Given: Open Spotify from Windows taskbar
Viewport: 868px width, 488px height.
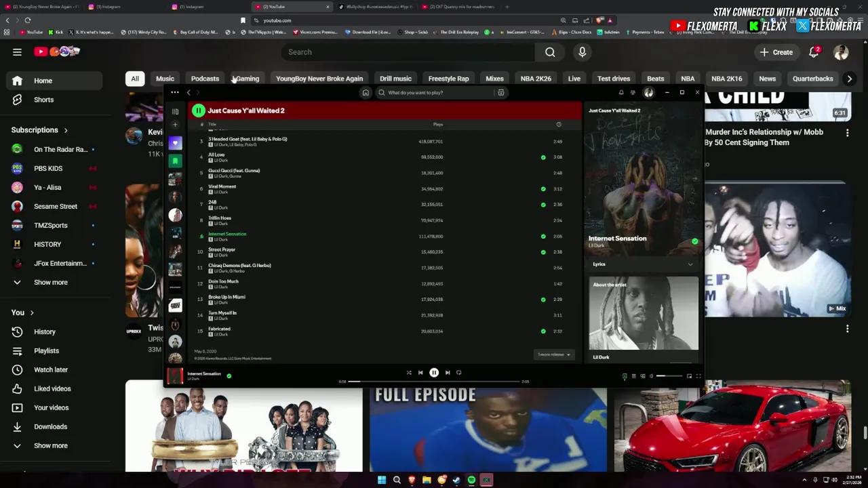Looking at the screenshot, I should click(x=471, y=480).
